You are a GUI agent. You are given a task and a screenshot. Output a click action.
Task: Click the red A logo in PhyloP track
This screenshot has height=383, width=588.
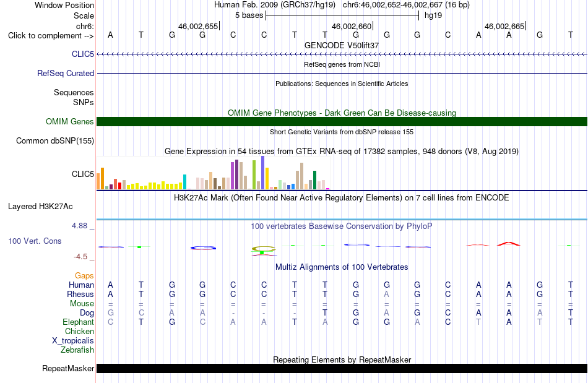pos(509,244)
